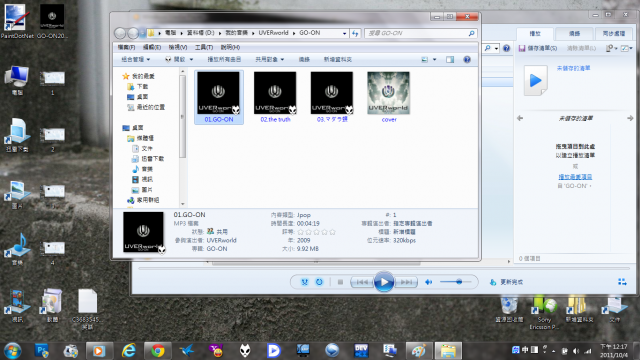Toggle repeat in Media Player
The width and height of the screenshot is (640, 360).
[319, 282]
